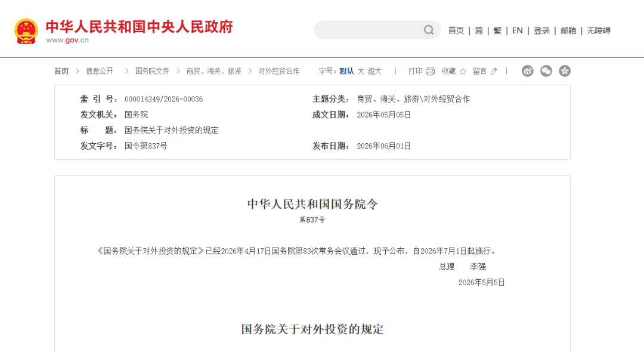Go to 首页 in the breadcrumb
The height and width of the screenshot is (352, 644).
point(61,71)
